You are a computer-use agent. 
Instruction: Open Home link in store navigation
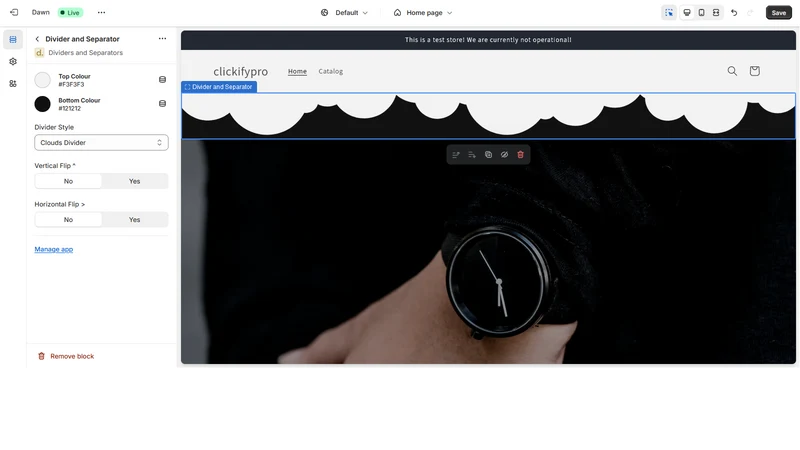(297, 71)
